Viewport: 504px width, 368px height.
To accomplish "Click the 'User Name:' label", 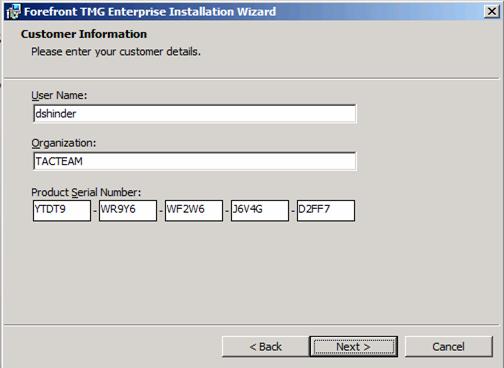I will 59,95.
